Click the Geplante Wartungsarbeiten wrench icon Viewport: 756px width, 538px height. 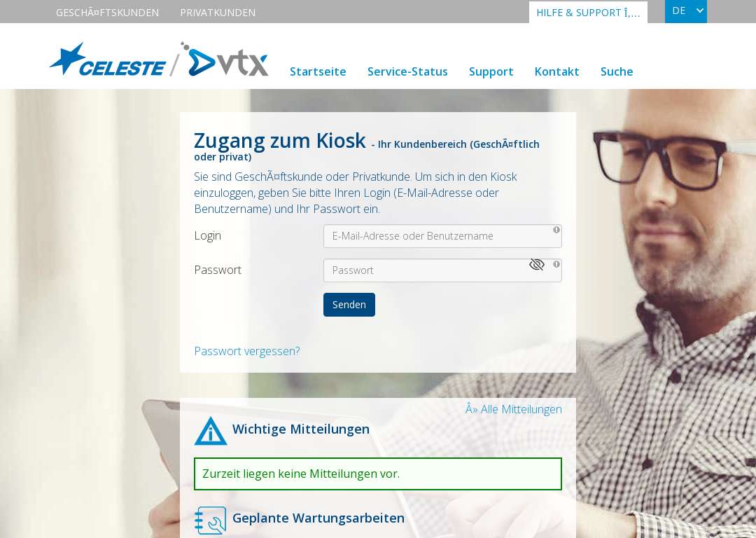coord(210,520)
